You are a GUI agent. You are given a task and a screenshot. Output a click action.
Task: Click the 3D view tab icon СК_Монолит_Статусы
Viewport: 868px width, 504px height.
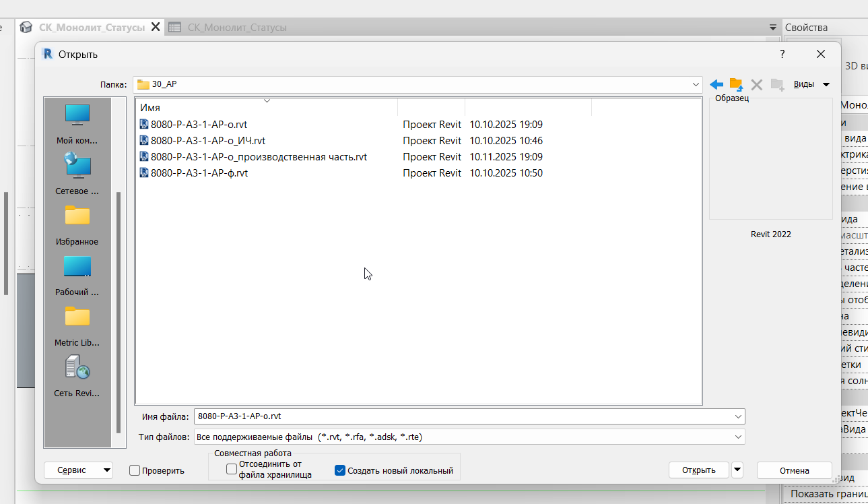click(27, 28)
